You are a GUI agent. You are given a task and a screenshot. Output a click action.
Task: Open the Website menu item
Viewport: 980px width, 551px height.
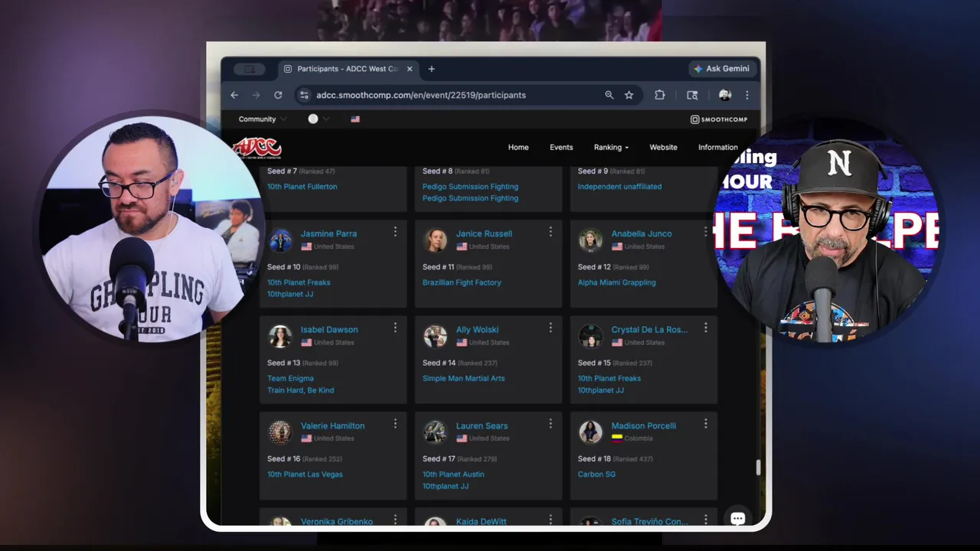(x=663, y=148)
